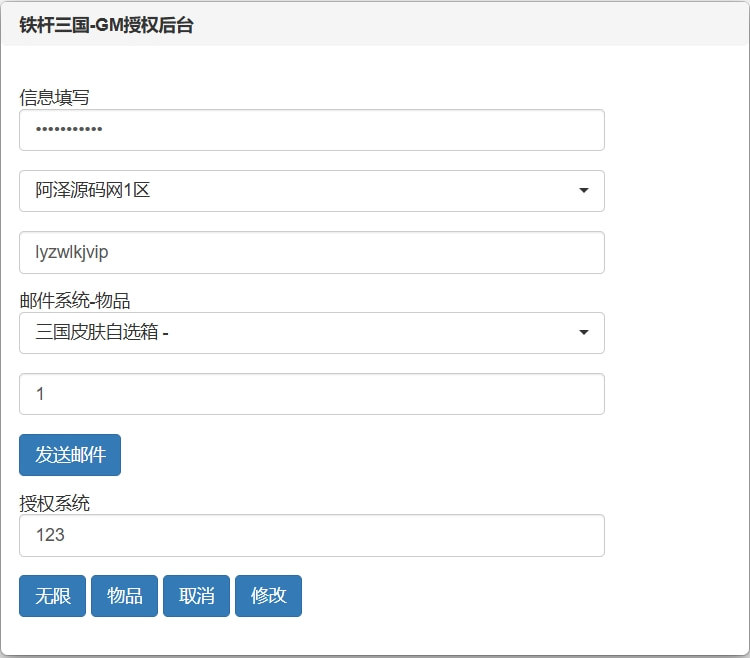The image size is (750, 658).
Task: Focus the lyzwlkjvip account input field
Action: click(311, 253)
